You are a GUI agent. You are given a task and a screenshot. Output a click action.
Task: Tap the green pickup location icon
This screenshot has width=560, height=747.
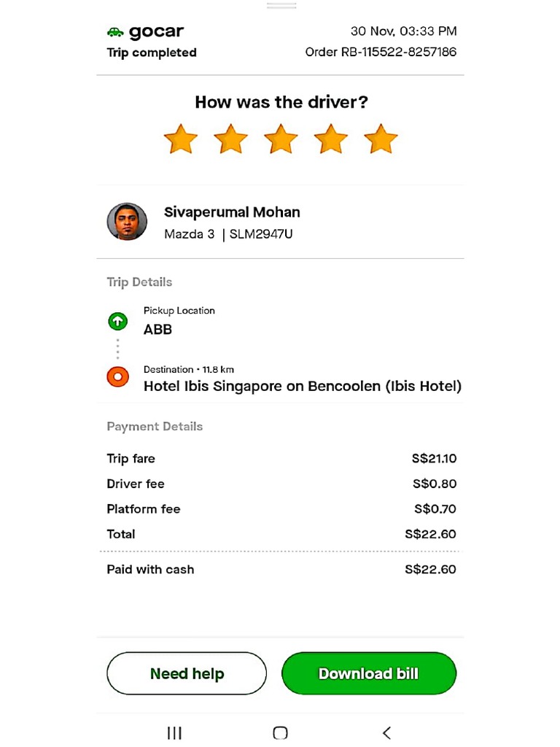pos(117,321)
